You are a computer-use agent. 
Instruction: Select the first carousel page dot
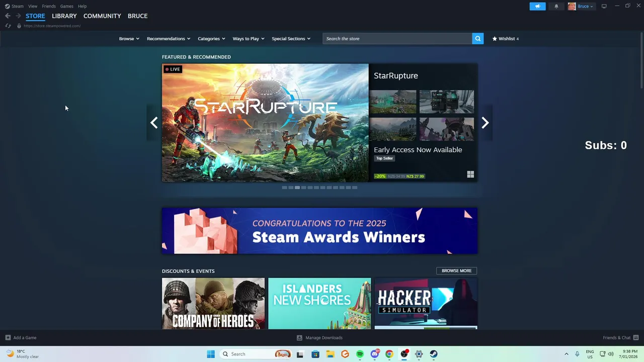[x=284, y=188]
